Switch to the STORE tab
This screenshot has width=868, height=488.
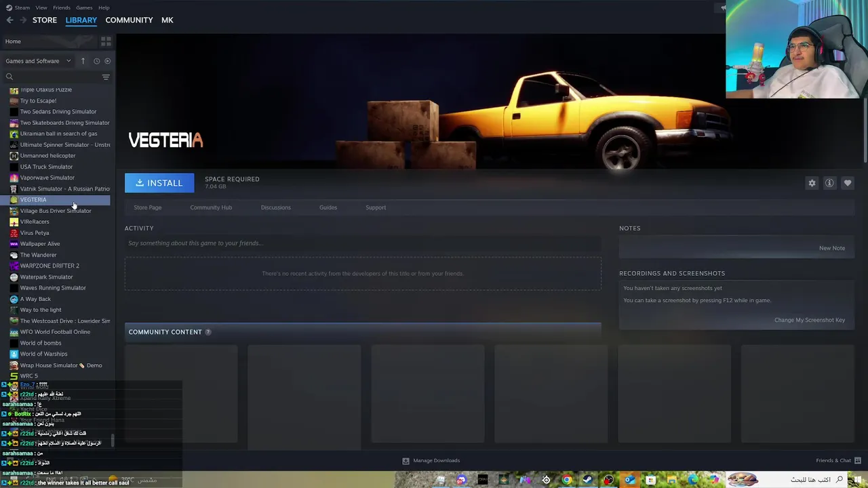click(45, 20)
